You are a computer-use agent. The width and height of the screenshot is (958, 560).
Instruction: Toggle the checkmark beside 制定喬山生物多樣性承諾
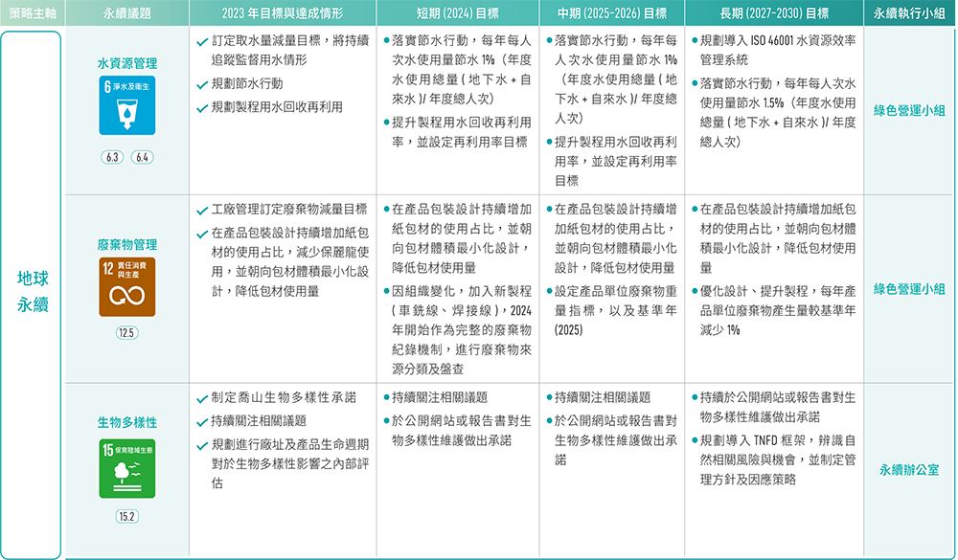202,397
